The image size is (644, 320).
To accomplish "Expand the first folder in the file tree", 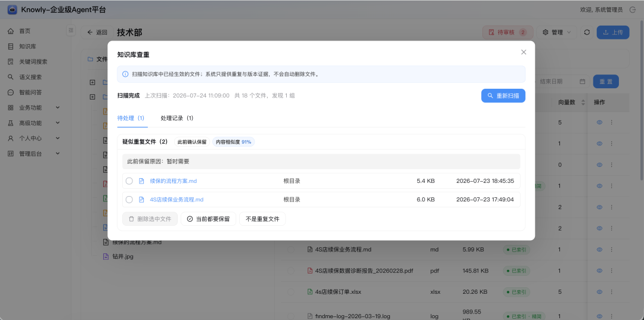I will tap(92, 82).
